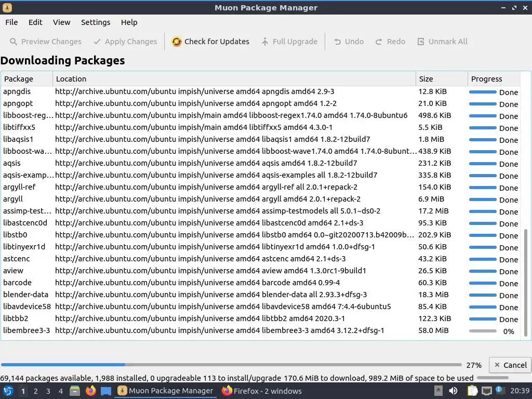Image resolution: width=532 pixels, height=399 pixels.
Task: Launch Firefox from the taskbar quick launcher
Action: (90, 391)
